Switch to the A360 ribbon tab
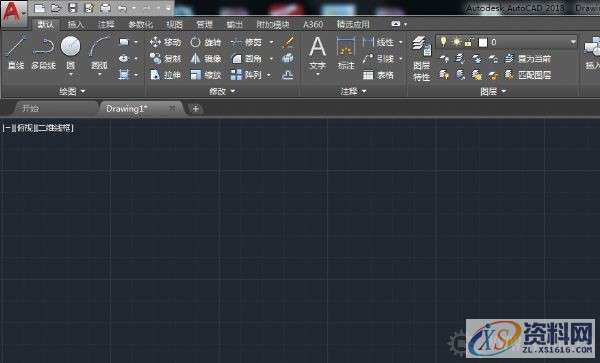The height and width of the screenshot is (363, 600). [x=313, y=24]
